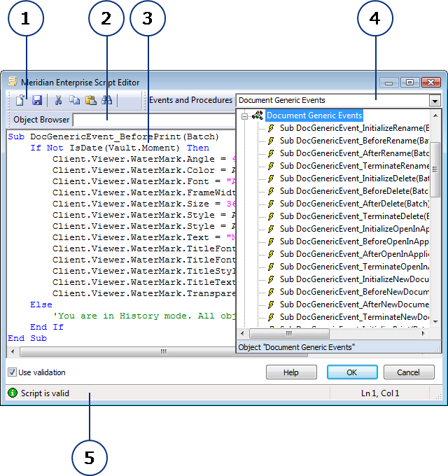The image size is (448, 476).
Task: Click the Object "Document Generic Events" status label
Action: pyautogui.click(x=297, y=347)
